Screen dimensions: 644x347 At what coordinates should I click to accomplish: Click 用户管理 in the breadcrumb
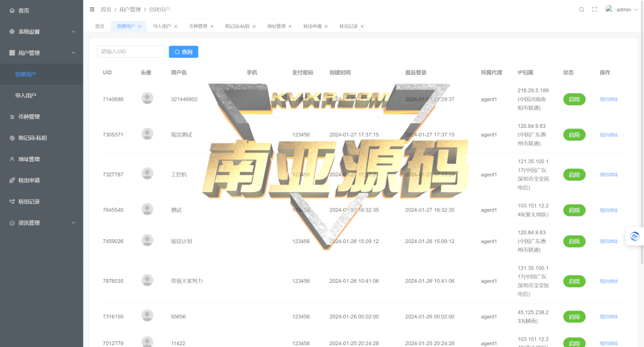(x=130, y=9)
